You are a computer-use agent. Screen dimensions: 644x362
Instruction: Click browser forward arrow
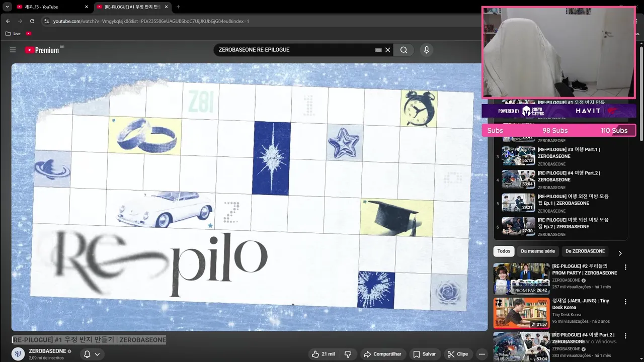(x=20, y=21)
